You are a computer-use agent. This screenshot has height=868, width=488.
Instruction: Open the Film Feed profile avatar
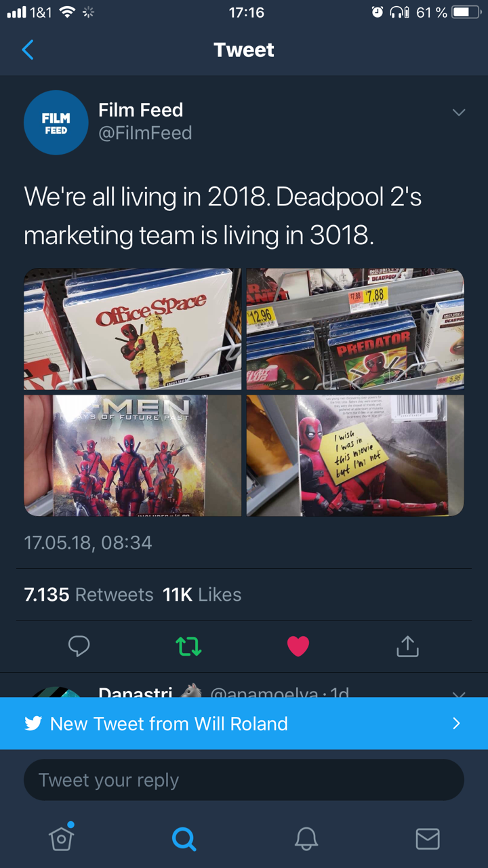pyautogui.click(x=56, y=123)
